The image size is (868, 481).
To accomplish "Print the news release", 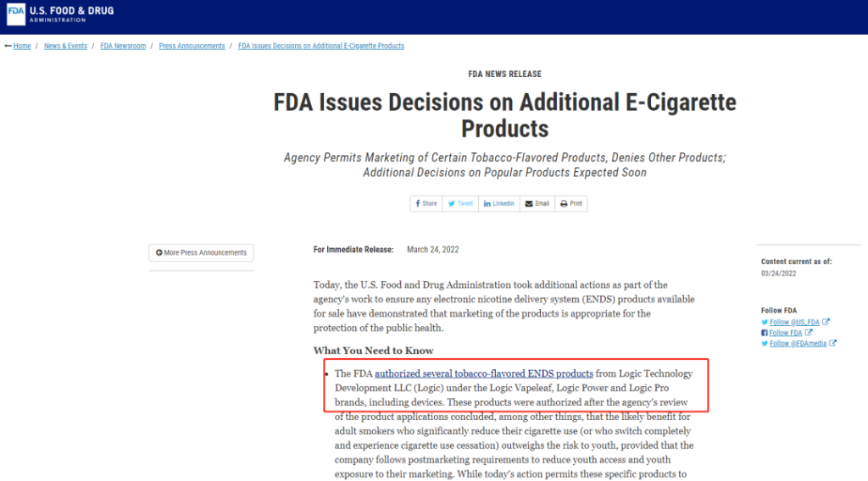I will point(571,203).
